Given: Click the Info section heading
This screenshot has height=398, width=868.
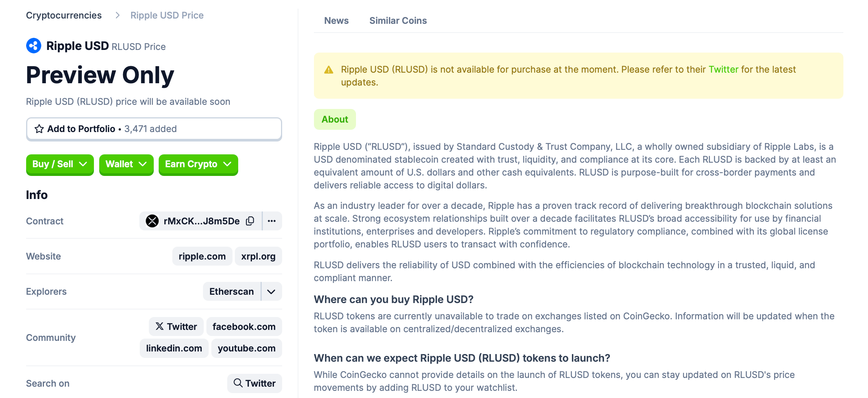Looking at the screenshot, I should 37,195.
